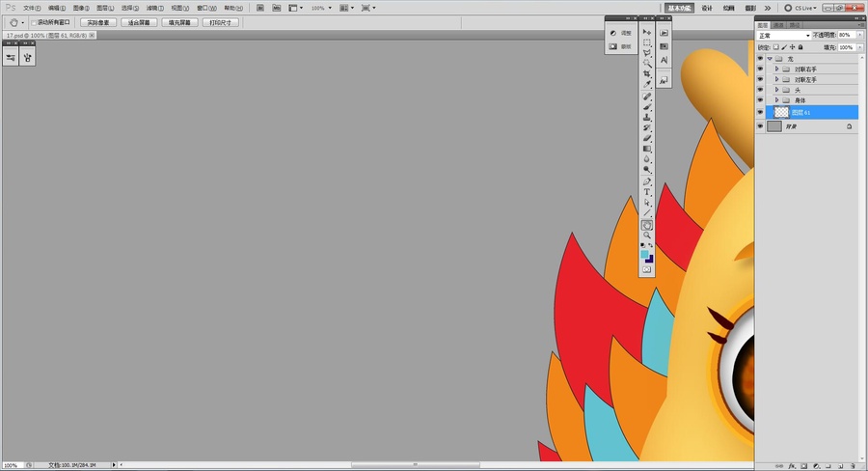
Task: Toggle lock transparent pixels
Action: (x=776, y=47)
